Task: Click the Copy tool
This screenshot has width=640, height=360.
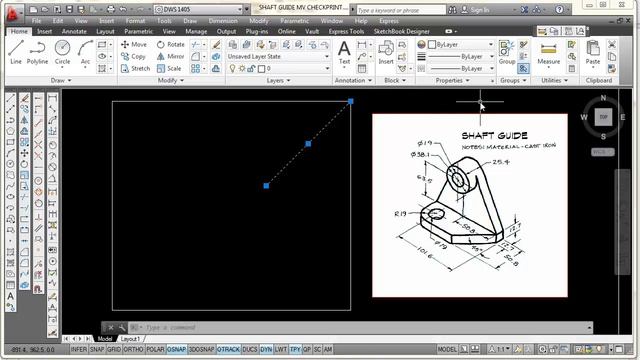Action: pos(133,56)
